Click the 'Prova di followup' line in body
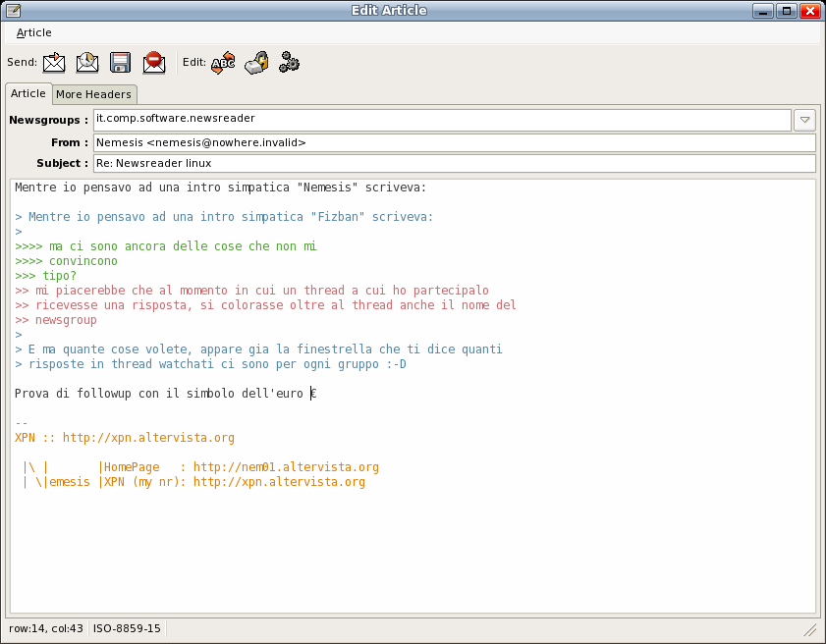The height and width of the screenshot is (644, 826). pos(165,394)
